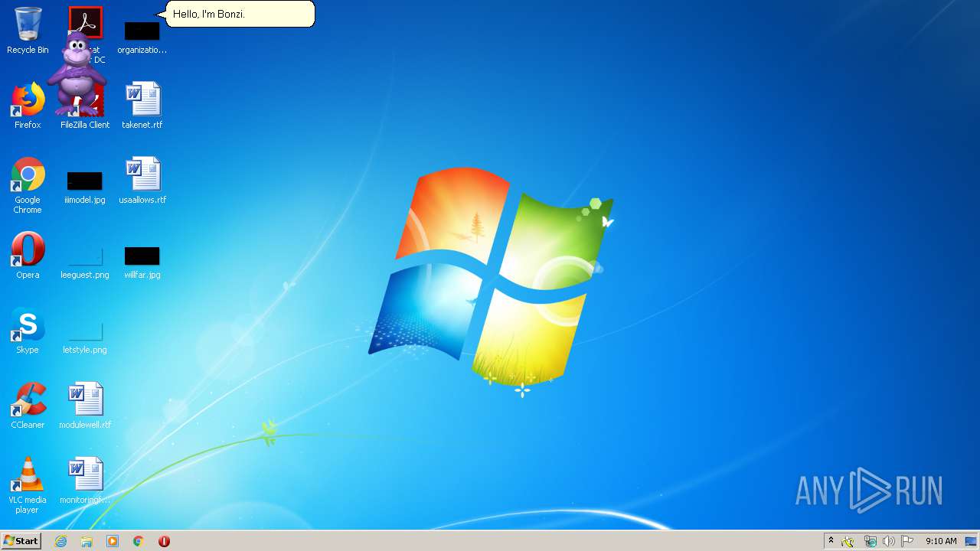980x551 pixels.
Task: Launch the Skype desktop shortcut
Action: 28,331
